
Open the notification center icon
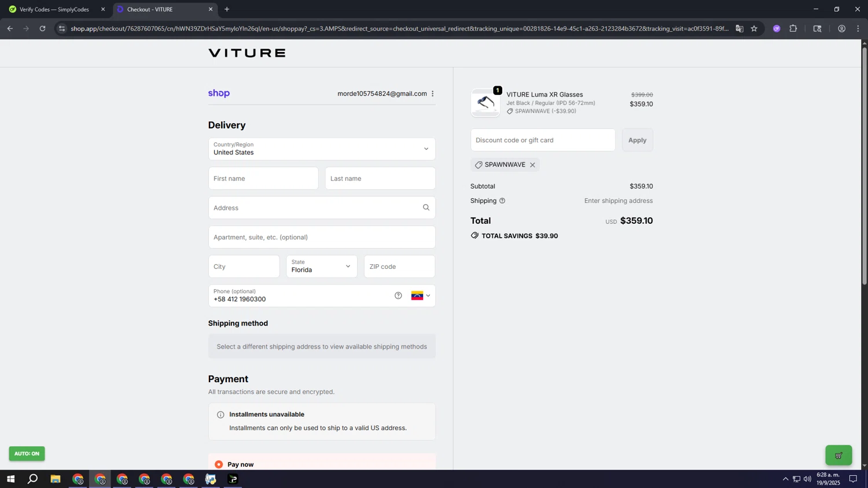tap(853, 479)
